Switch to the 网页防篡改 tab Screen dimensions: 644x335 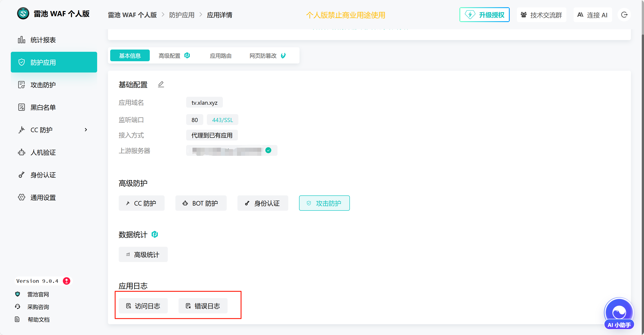[x=268, y=56]
